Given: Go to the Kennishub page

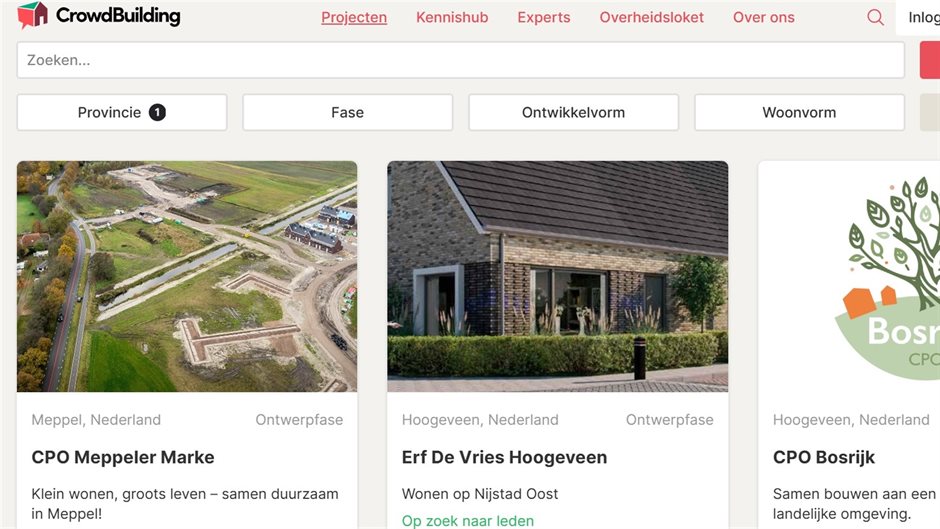Looking at the screenshot, I should [452, 17].
